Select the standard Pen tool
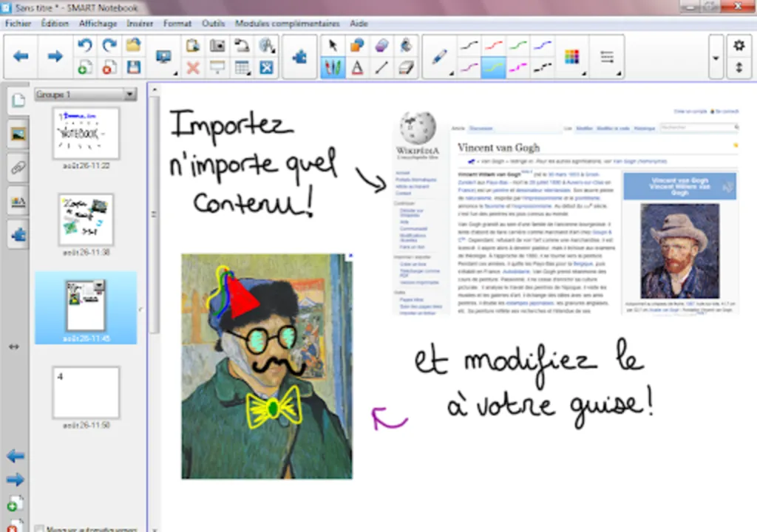Image resolution: width=757 pixels, height=532 pixels. click(x=441, y=56)
